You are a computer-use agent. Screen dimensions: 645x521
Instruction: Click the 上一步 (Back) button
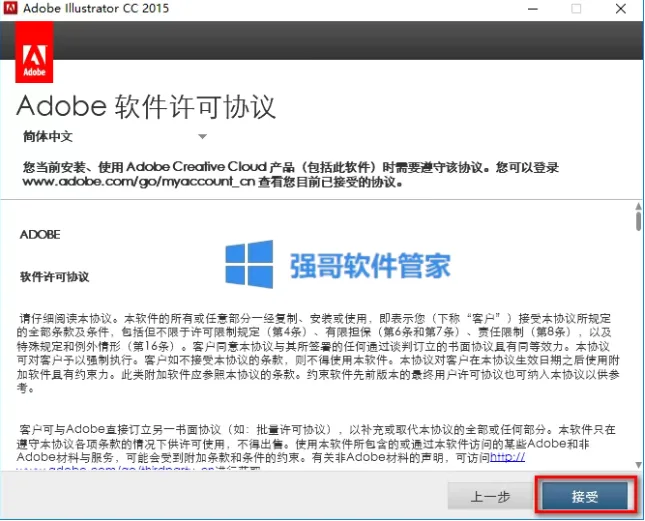click(490, 496)
